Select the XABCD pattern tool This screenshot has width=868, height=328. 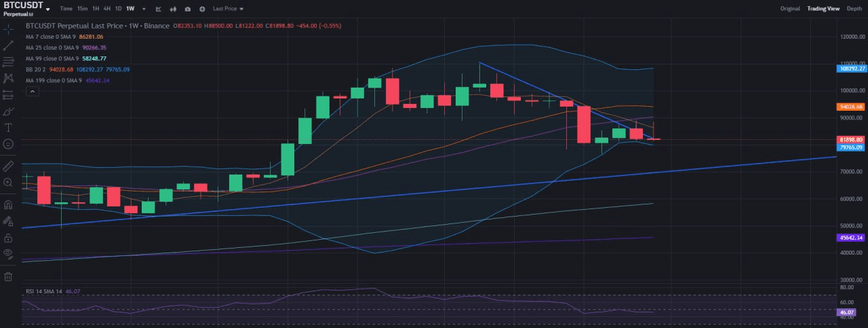[8, 78]
